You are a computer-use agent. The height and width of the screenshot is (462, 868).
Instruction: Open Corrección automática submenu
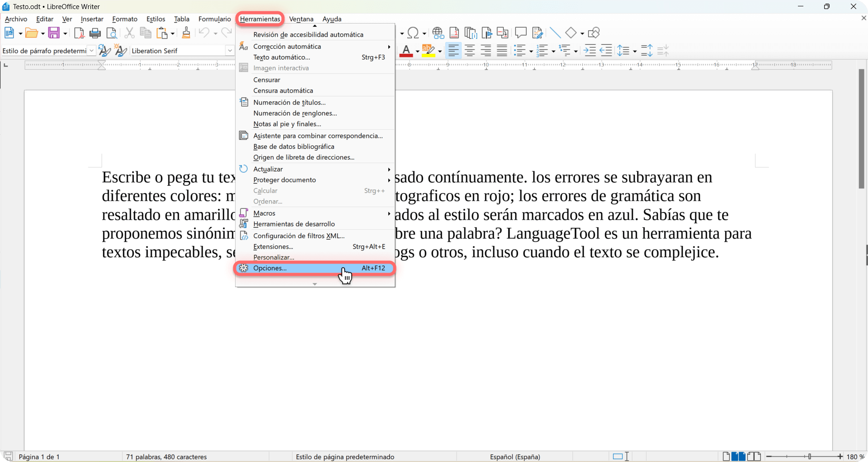(x=315, y=47)
